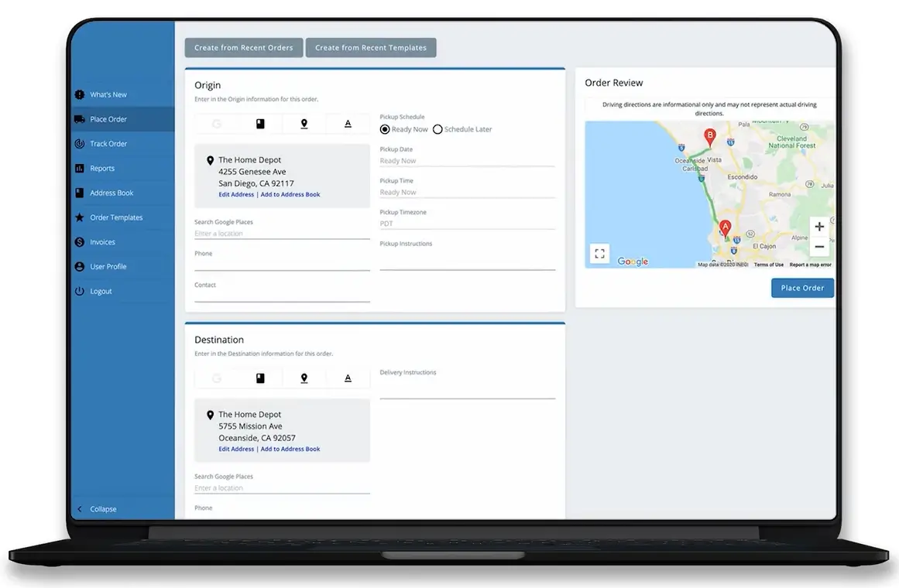Open the Pickup Date picker field
Image resolution: width=899 pixels, height=588 pixels.
467,161
